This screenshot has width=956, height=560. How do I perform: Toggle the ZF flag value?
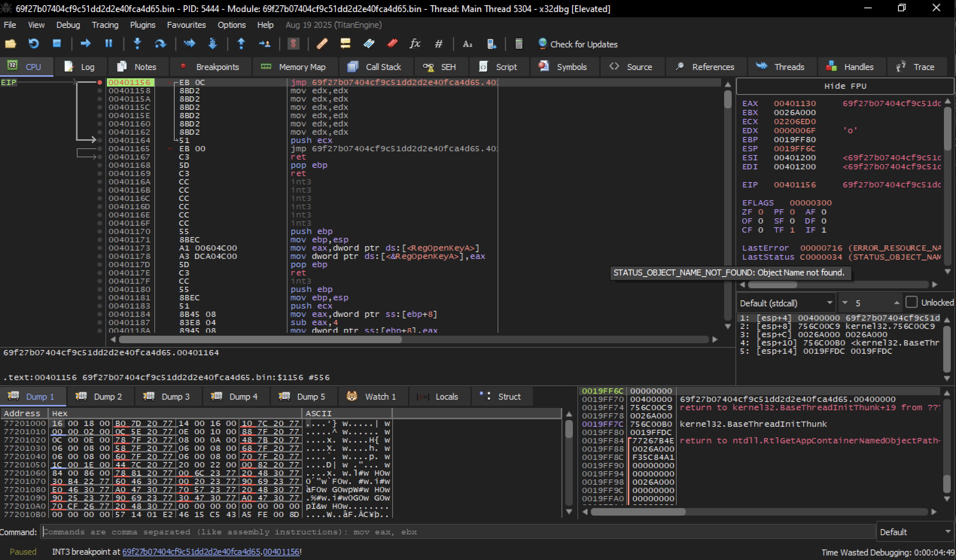coord(760,212)
